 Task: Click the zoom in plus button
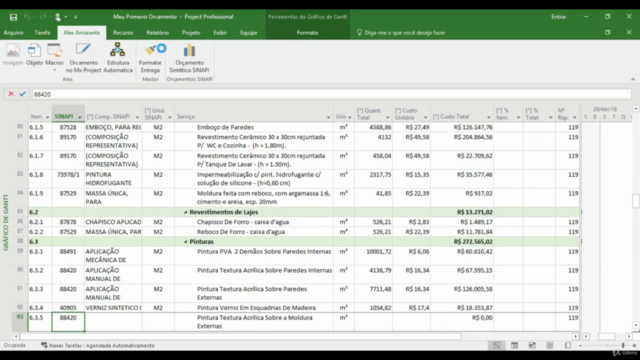tap(634, 345)
